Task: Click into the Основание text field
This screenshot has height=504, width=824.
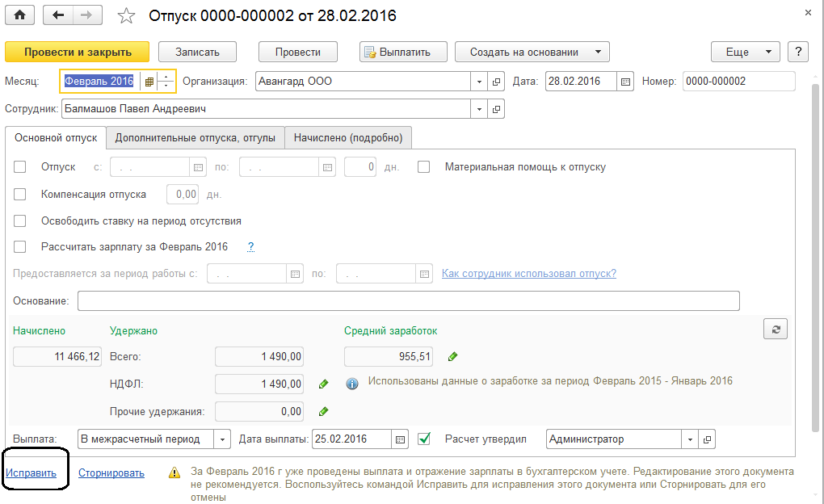Action: (x=408, y=301)
